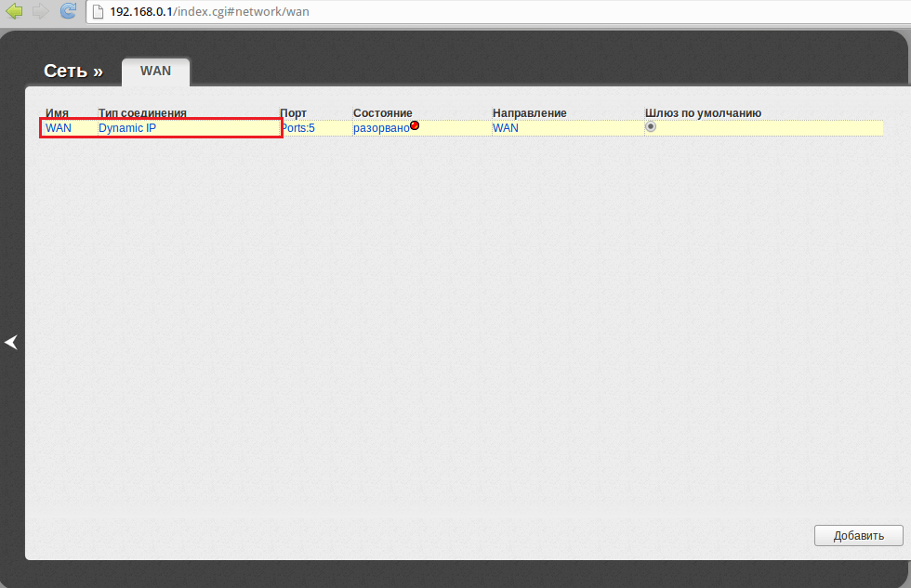
Task: Click the Состояние column header
Action: coord(382,113)
